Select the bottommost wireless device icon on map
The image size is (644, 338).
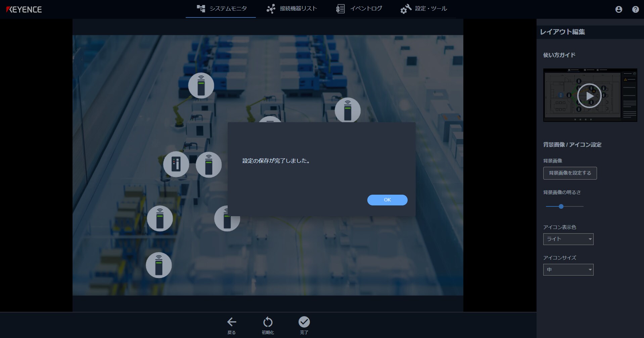click(159, 265)
